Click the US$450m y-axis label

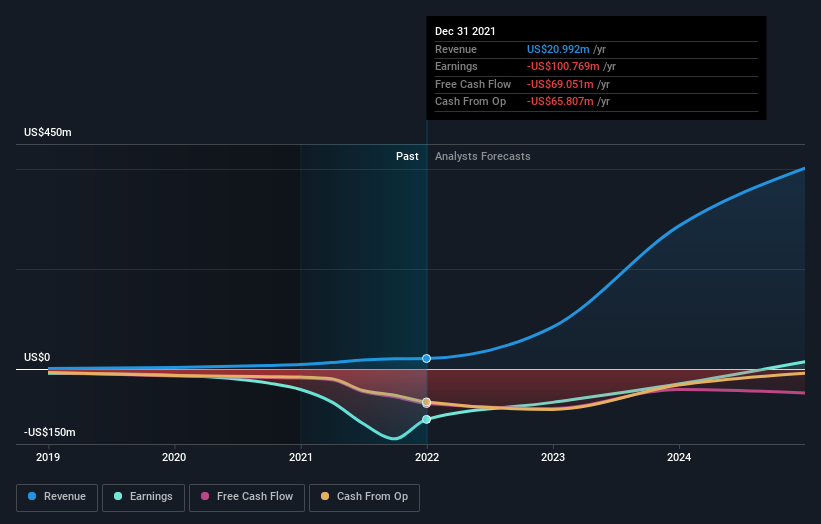coord(48,132)
